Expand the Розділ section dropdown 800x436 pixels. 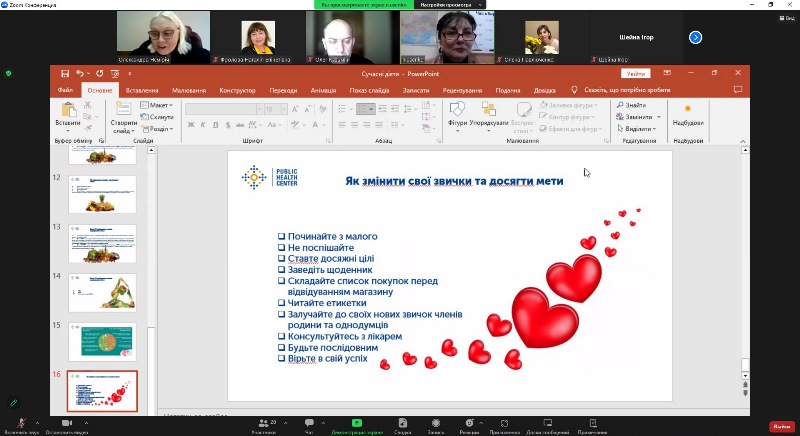pyautogui.click(x=157, y=128)
